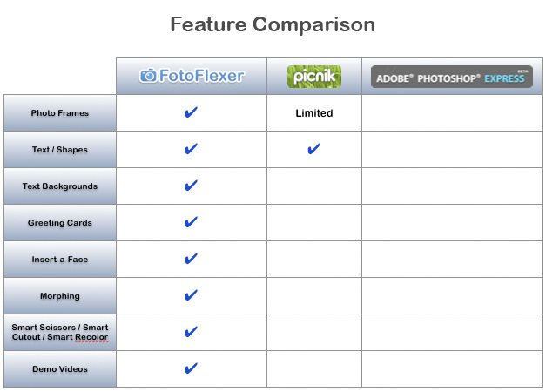Click FotoFlexer's Smart Scissors row checkmark
Viewport: 546px width, 392px height.
click(x=192, y=332)
